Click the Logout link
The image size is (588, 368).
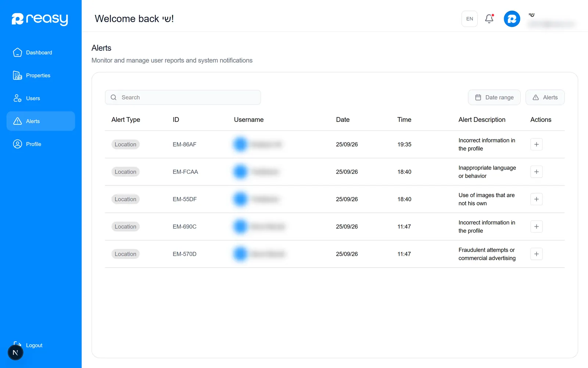point(34,345)
